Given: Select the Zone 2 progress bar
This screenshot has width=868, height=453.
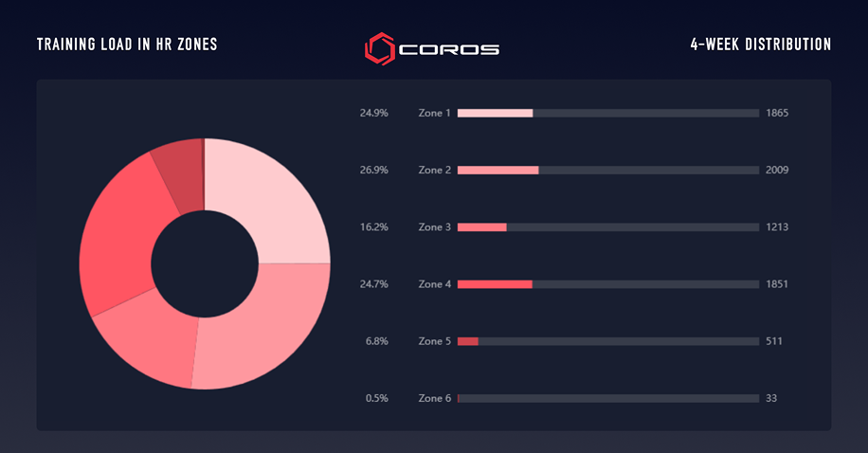Looking at the screenshot, I should pyautogui.click(x=608, y=171).
